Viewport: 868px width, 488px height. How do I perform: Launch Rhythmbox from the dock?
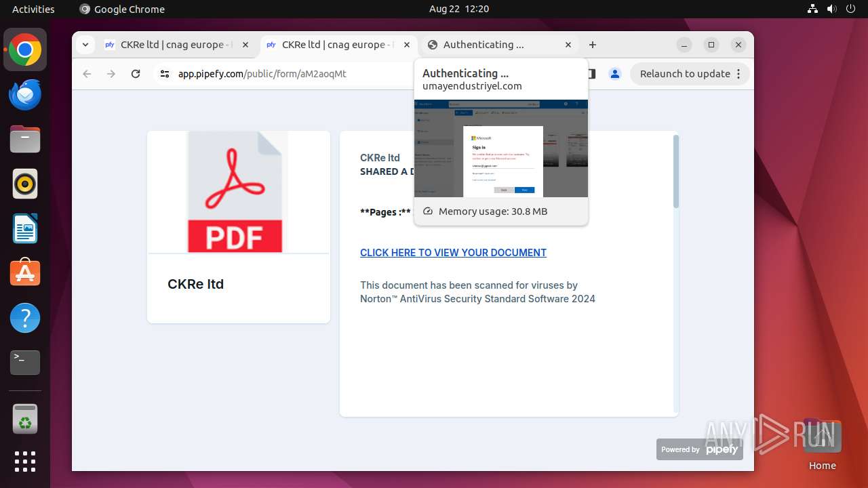pos(25,184)
